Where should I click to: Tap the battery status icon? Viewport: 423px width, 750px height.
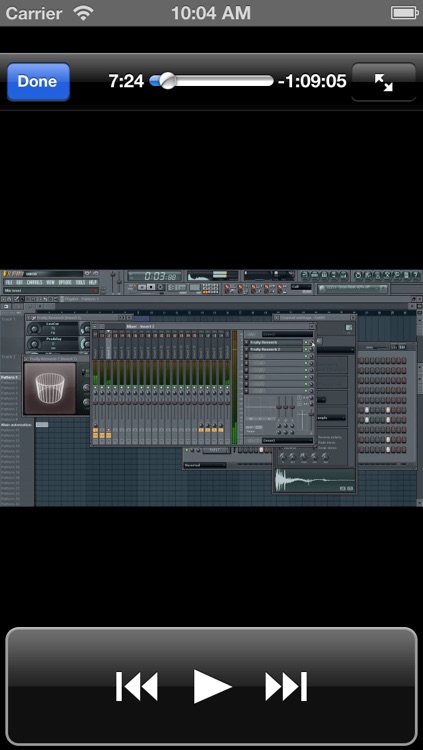[405, 13]
